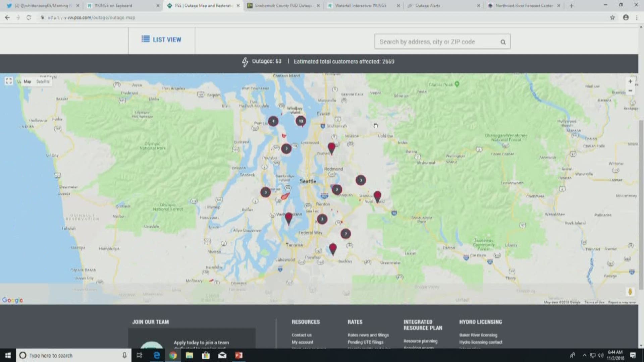This screenshot has width=644, height=362.
Task: Click the address or ZIP search field
Action: 436,42
